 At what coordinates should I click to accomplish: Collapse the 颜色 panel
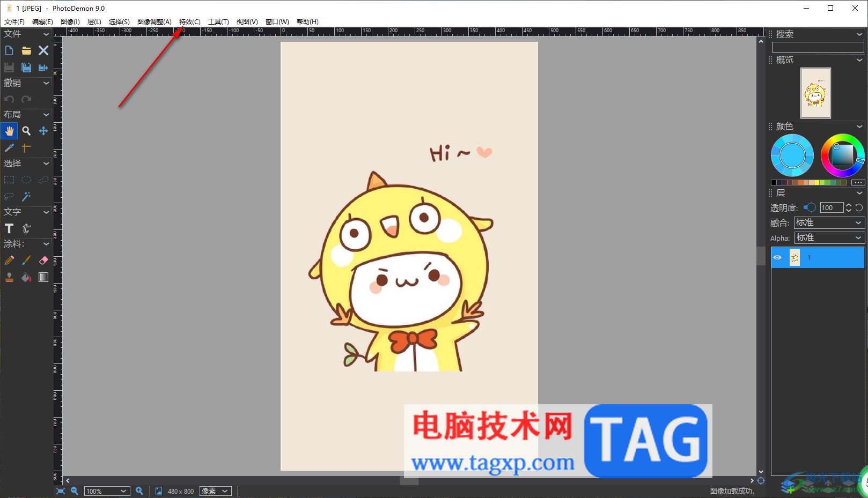[859, 127]
